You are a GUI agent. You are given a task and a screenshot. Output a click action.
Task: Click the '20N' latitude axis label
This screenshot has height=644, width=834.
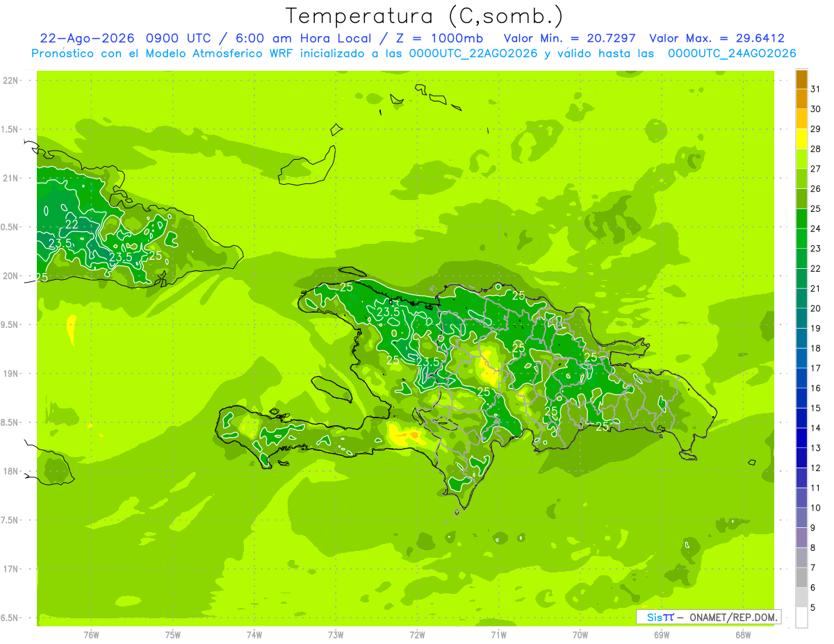[x=10, y=276]
